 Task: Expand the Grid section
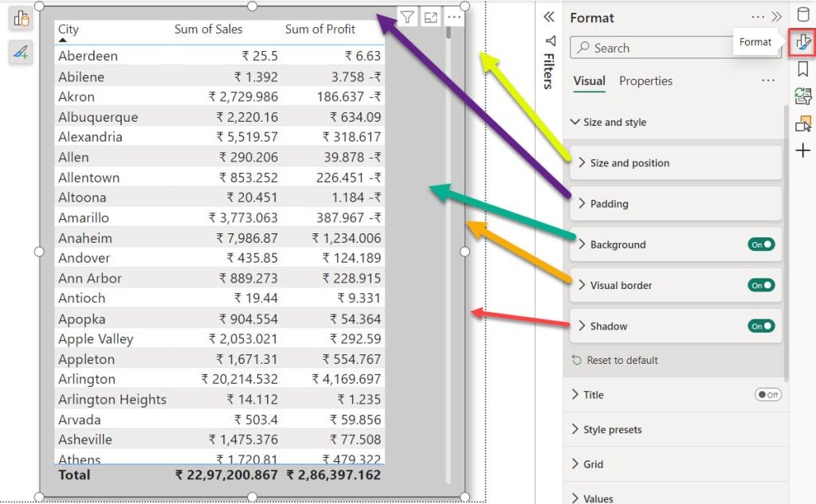pyautogui.click(x=575, y=464)
